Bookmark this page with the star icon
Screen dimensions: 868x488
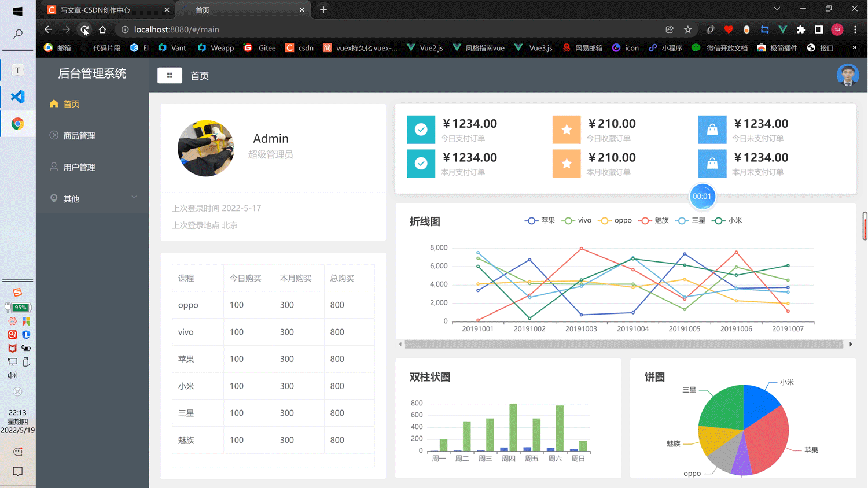point(688,29)
